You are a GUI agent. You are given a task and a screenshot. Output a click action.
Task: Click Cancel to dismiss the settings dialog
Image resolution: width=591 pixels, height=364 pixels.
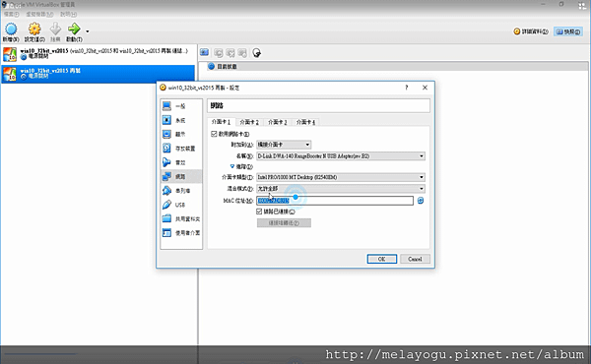(x=415, y=259)
